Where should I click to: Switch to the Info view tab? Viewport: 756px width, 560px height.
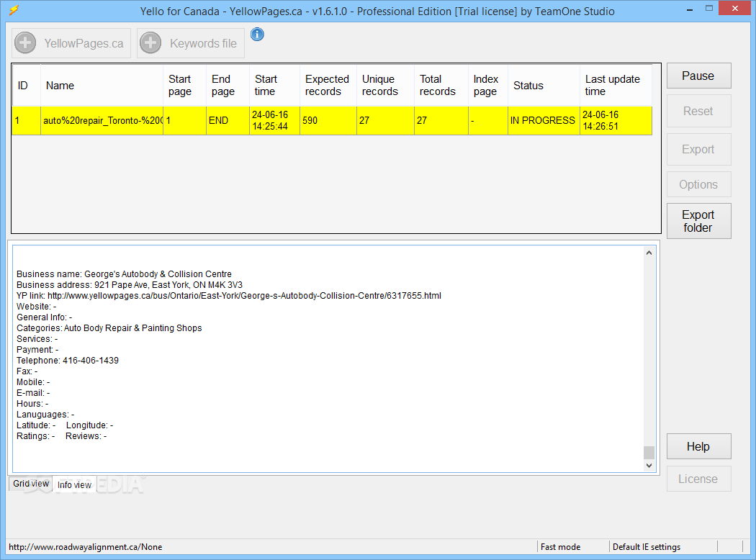pyautogui.click(x=74, y=484)
